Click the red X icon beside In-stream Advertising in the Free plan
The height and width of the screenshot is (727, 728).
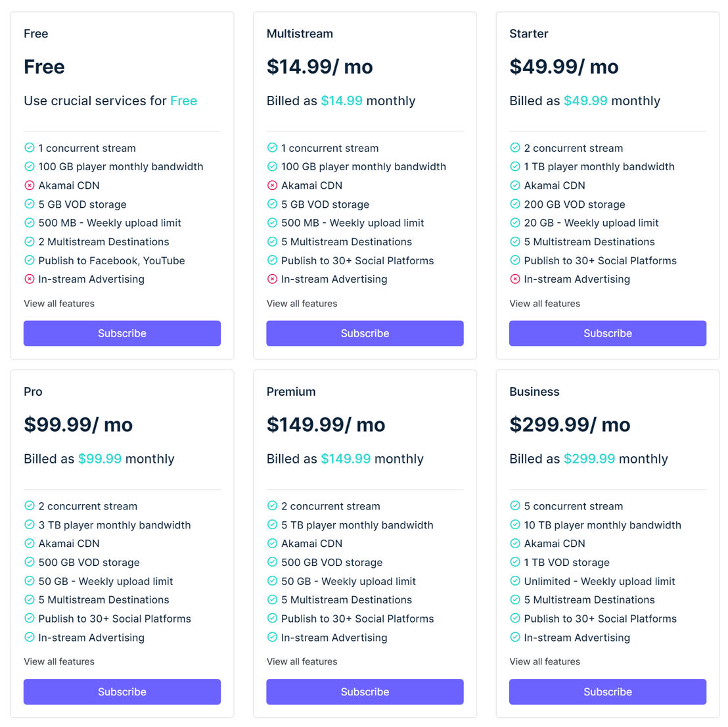pos(30,279)
